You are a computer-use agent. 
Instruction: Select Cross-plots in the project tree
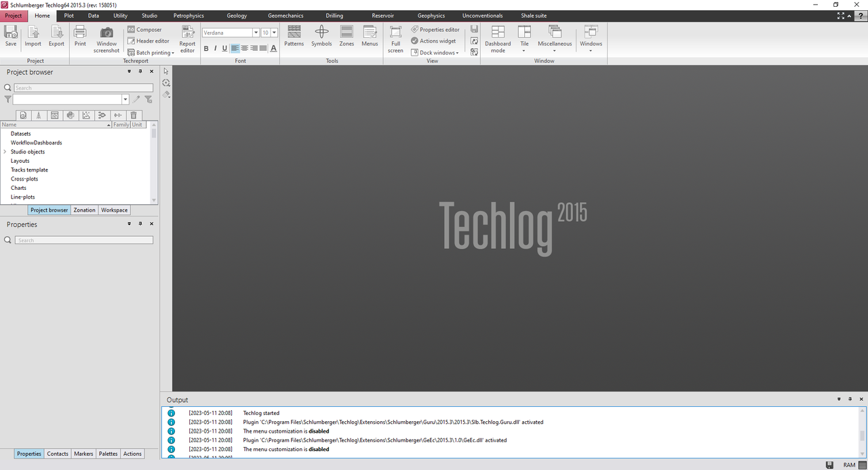(24, 179)
